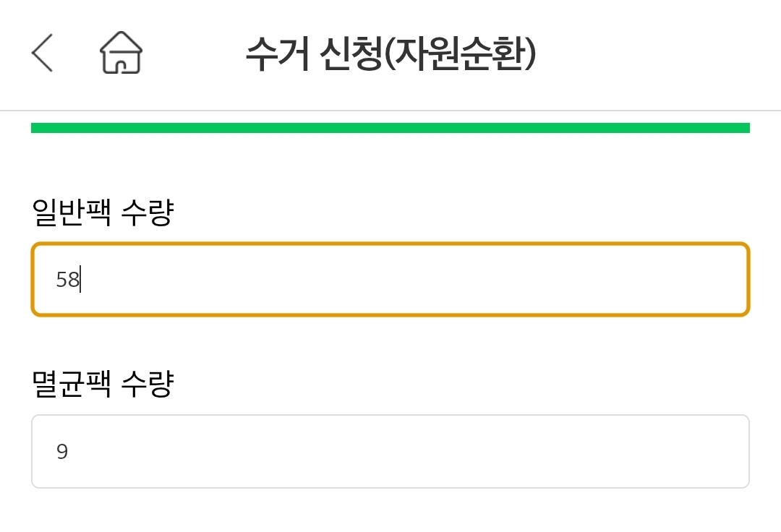Click the green step indicator line
The height and width of the screenshot is (532, 781).
coord(390,128)
